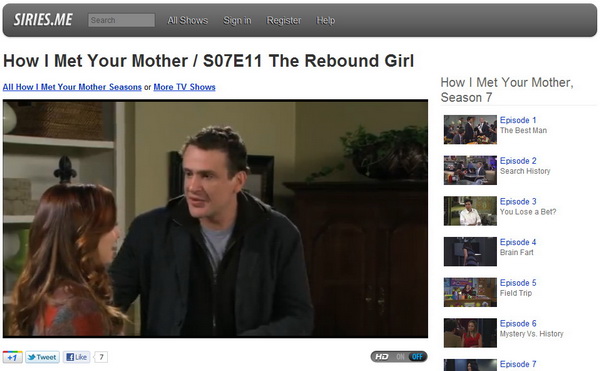The height and width of the screenshot is (371, 600).
Task: Click the Facebook Like button
Action: click(x=77, y=357)
